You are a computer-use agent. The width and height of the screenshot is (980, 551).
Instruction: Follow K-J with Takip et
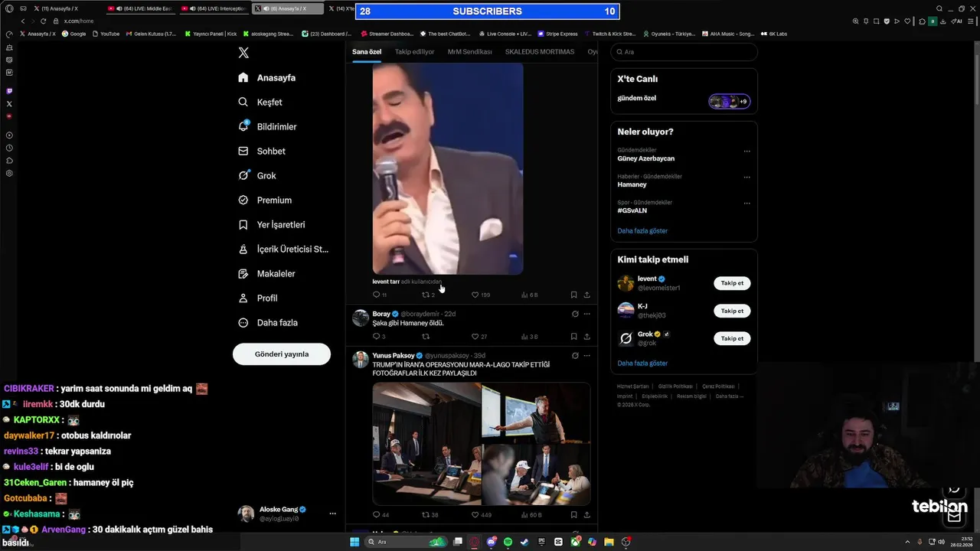point(732,311)
